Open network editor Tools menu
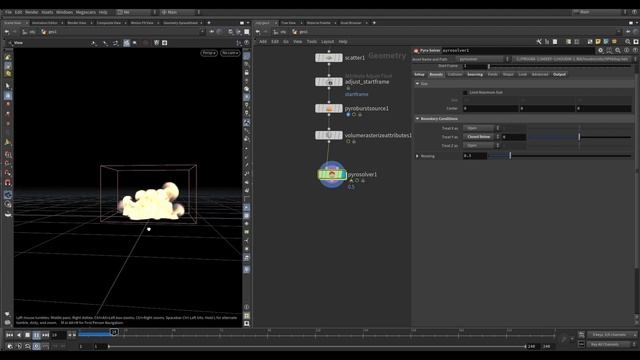 (x=312, y=42)
